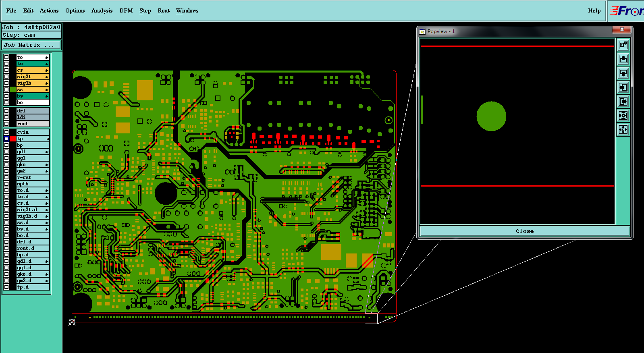Screen dimensions: 644x353
Task: Toggle display checkbox for the rout layer
Action: point(6,124)
